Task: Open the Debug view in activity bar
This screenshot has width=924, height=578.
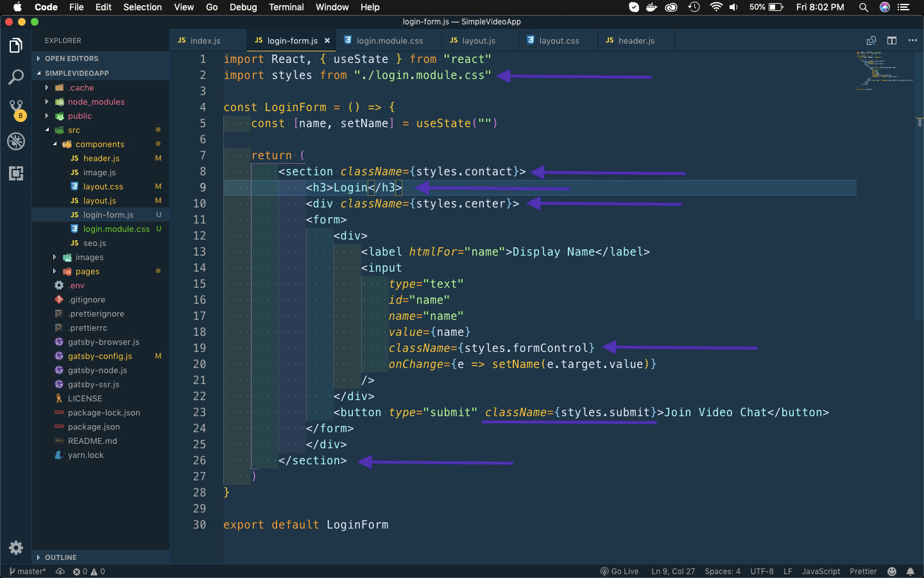Action: (16, 141)
